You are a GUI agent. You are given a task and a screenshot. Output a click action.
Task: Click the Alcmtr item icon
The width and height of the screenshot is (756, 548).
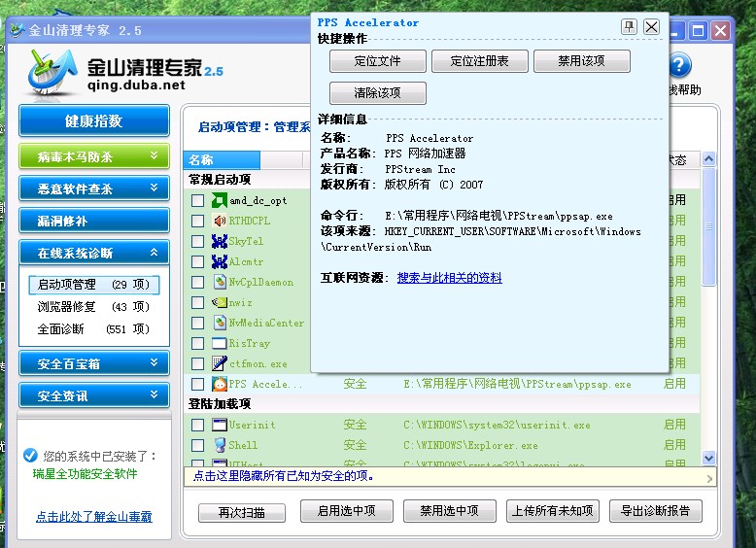coord(220,261)
